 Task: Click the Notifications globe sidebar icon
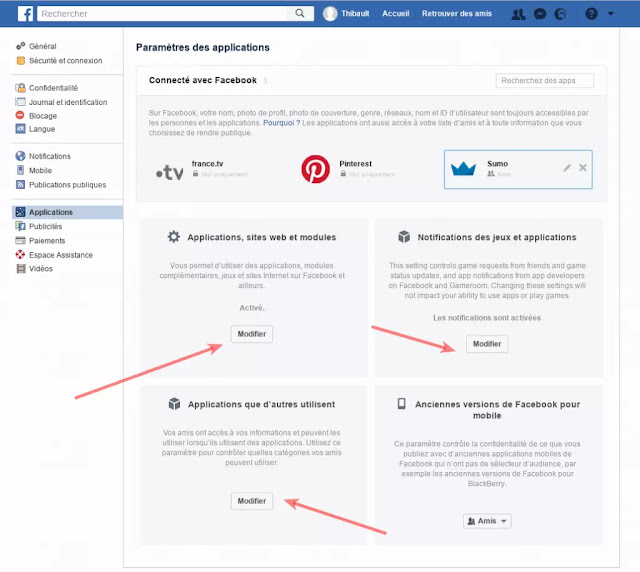[x=20, y=156]
